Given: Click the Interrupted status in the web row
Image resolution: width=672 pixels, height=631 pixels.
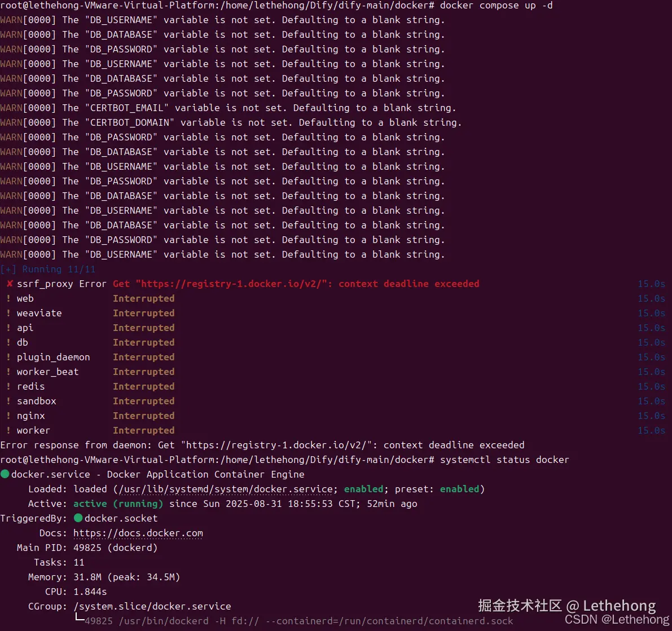Looking at the screenshot, I should click(143, 298).
